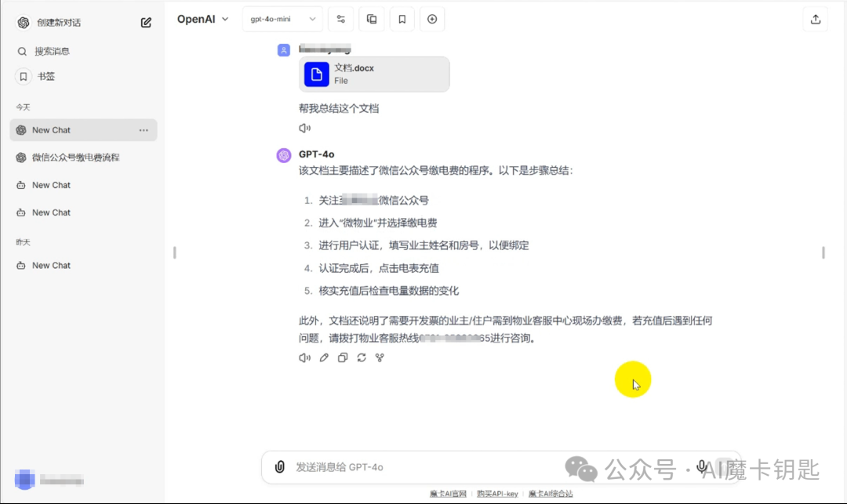Open the 文档.docx attachment
Image resolution: width=847 pixels, height=504 pixels.
coord(374,74)
